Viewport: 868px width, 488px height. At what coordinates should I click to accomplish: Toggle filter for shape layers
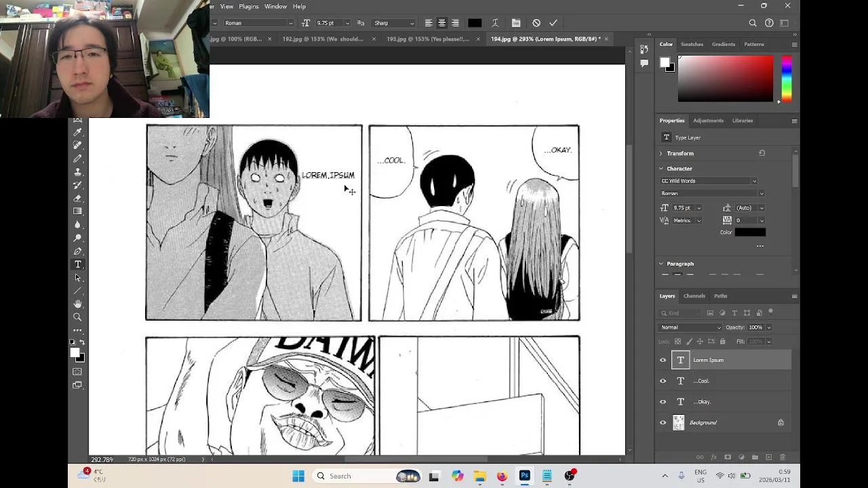click(747, 313)
